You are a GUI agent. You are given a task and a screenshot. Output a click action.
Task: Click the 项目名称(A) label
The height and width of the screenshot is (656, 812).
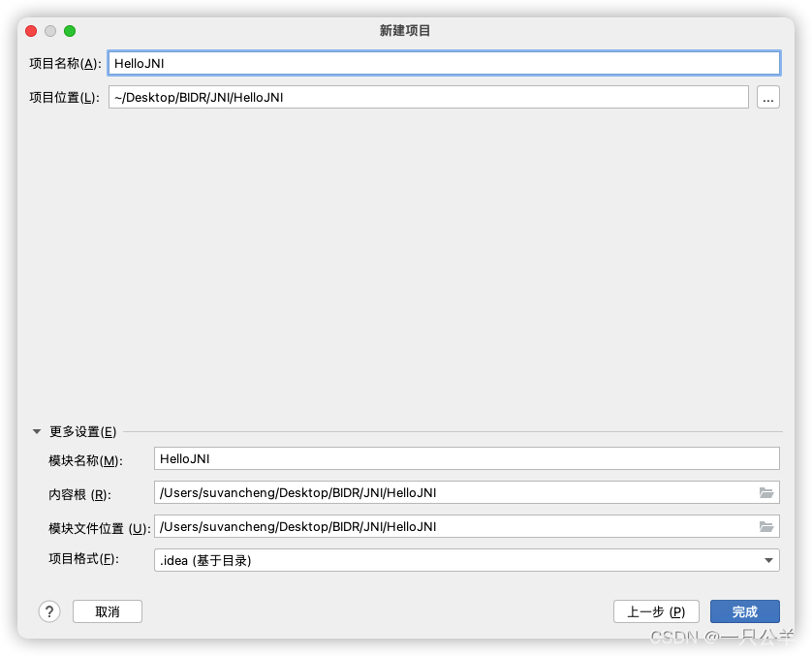(65, 64)
